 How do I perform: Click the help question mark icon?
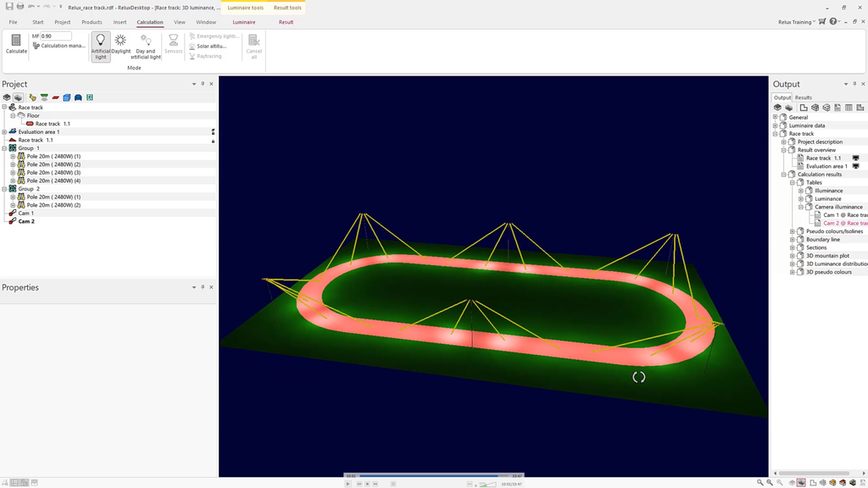tap(833, 21)
